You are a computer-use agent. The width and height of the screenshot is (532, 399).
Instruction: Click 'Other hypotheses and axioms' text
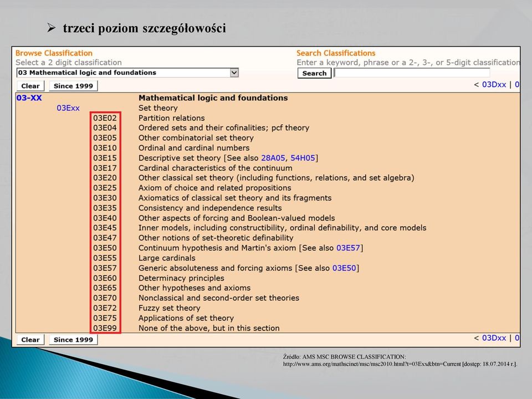195,288
